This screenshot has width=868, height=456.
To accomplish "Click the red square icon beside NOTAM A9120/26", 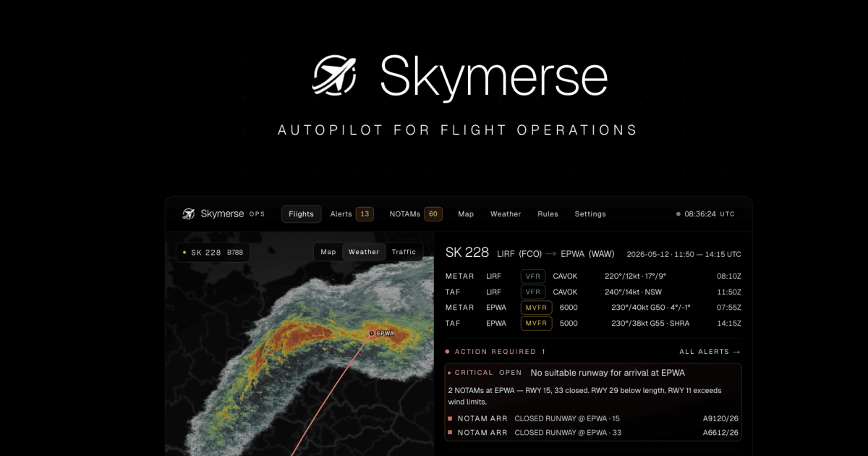I will 450,418.
